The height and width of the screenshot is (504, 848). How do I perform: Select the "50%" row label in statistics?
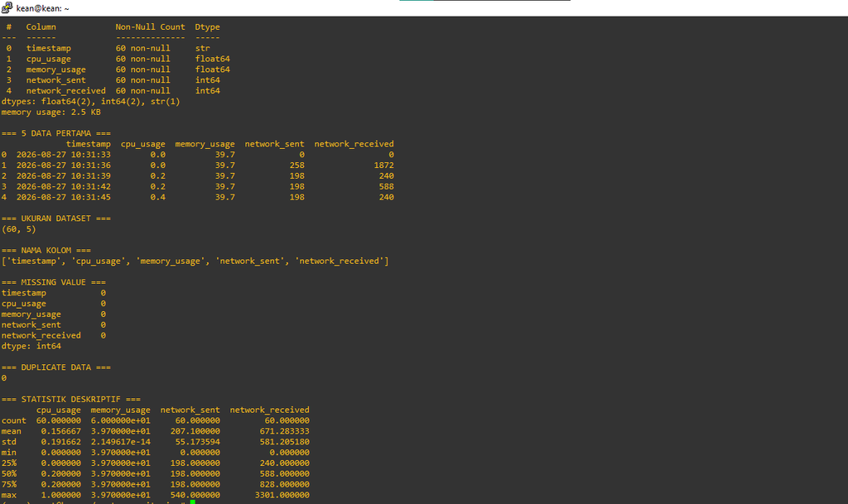(8, 473)
